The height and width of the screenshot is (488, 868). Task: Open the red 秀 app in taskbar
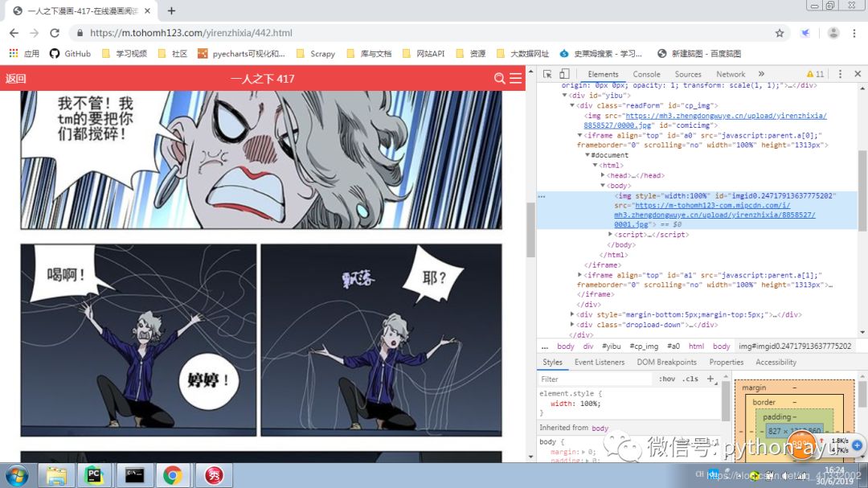click(214, 476)
